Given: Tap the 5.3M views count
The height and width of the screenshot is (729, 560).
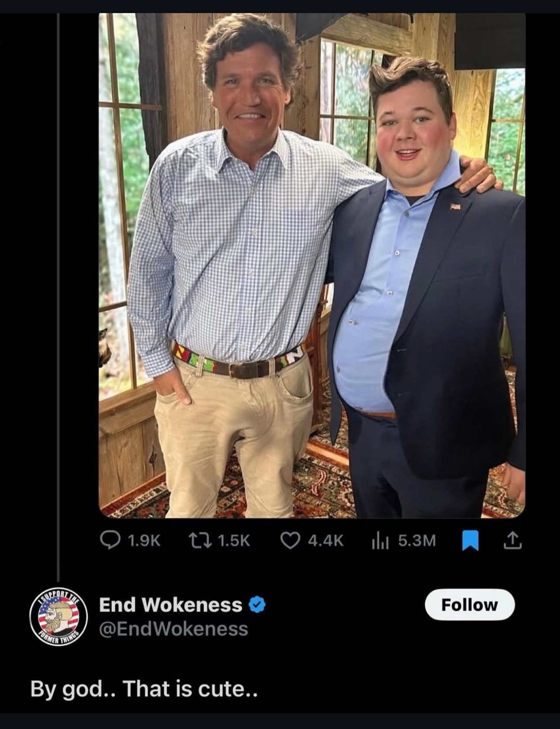Looking at the screenshot, I should 417,541.
